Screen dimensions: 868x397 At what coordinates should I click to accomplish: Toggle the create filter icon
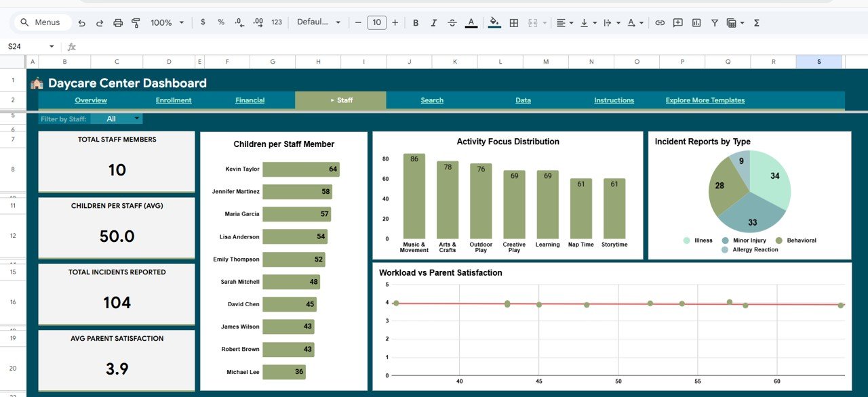pyautogui.click(x=715, y=23)
